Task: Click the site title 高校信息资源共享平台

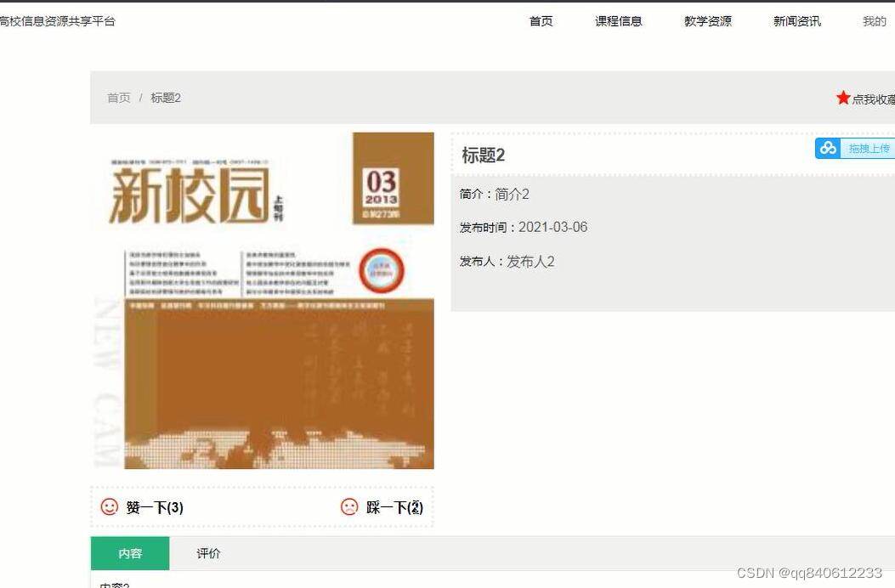Action: click(57, 21)
